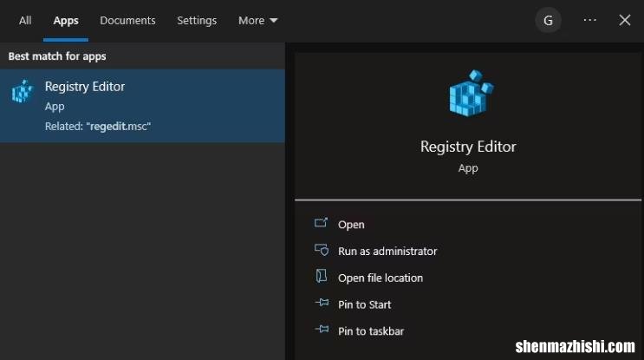
Task: Click the Open file location folder icon
Action: 322,276
